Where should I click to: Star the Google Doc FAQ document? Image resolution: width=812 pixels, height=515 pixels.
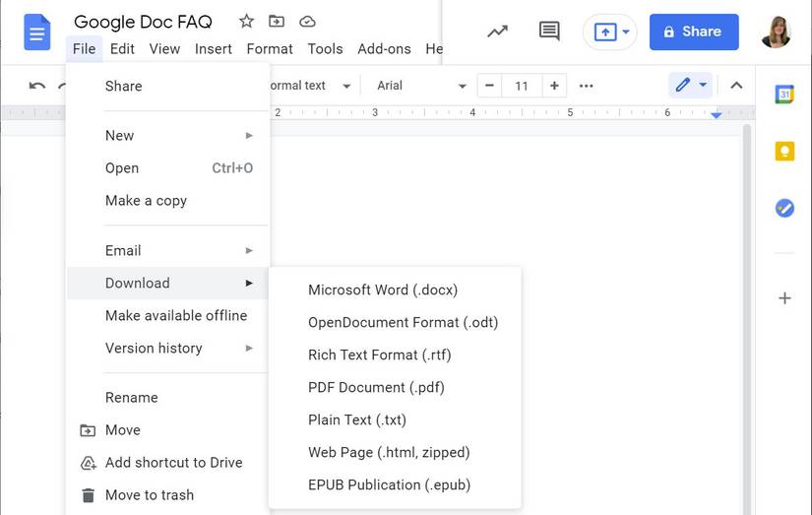[x=246, y=22]
